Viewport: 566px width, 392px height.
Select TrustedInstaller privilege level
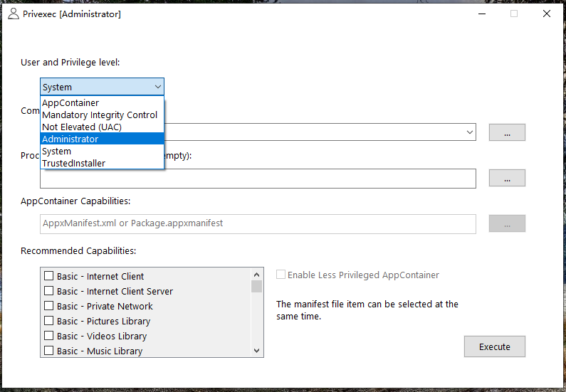(102, 163)
